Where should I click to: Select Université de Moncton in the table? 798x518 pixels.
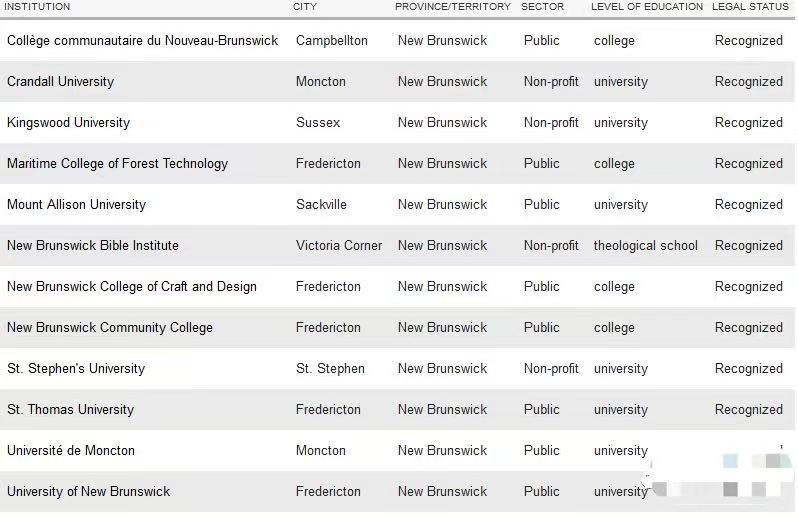(71, 450)
